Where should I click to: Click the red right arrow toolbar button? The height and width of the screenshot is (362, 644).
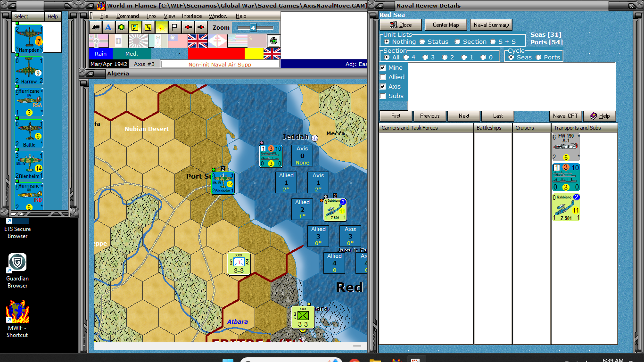201,27
